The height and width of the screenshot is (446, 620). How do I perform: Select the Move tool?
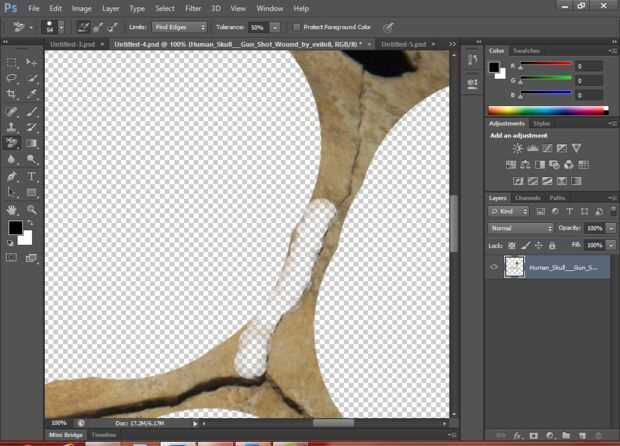(31, 62)
